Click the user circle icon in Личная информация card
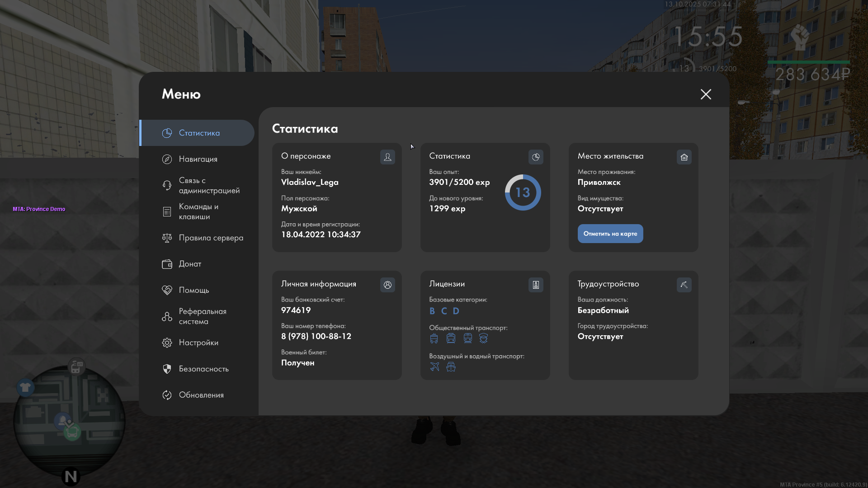 pyautogui.click(x=387, y=285)
